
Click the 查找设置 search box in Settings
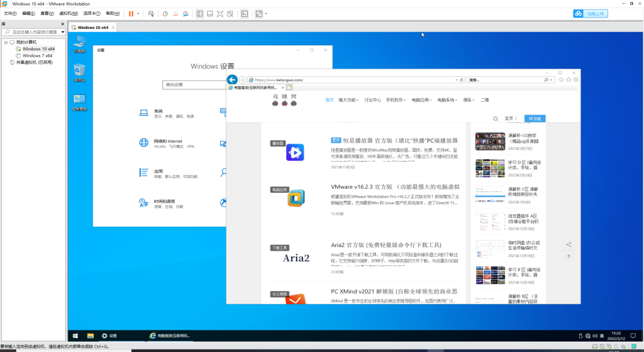194,85
